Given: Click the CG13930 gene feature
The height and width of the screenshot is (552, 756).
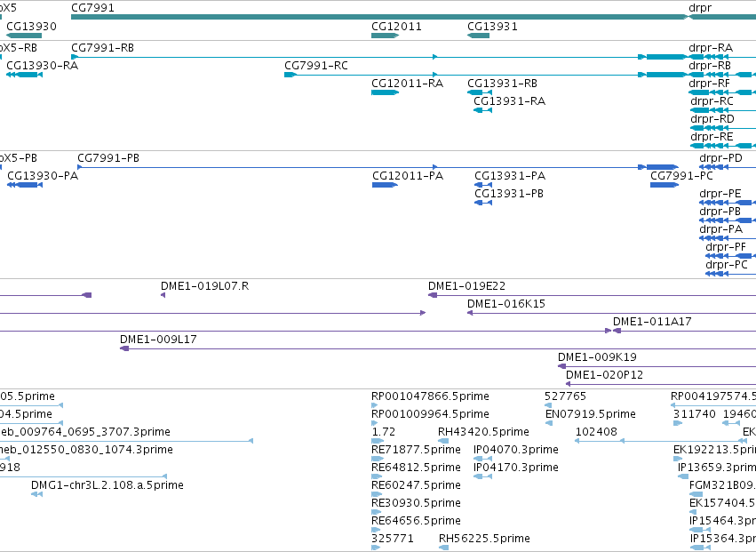Looking at the screenshot, I should coord(24,36).
